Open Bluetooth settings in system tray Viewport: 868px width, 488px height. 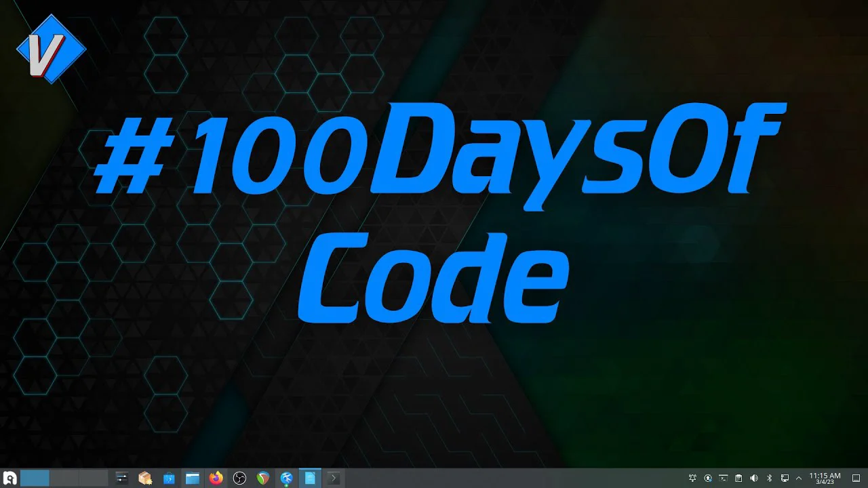click(x=769, y=479)
